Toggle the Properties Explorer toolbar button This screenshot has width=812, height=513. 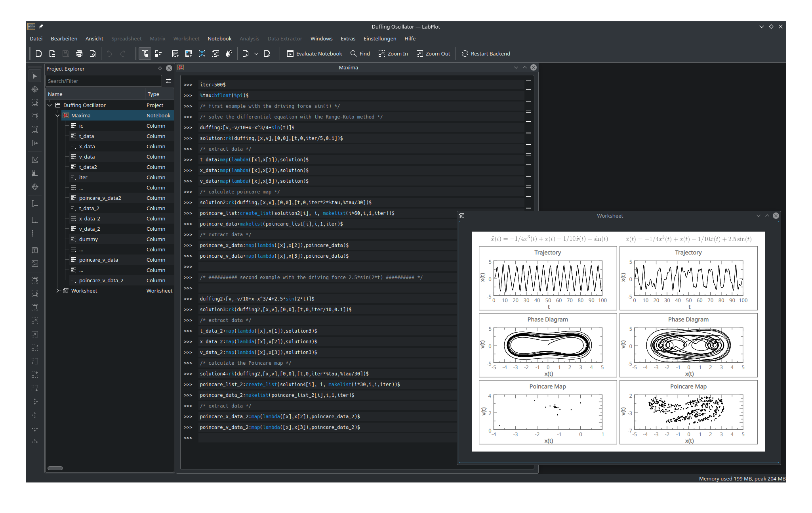[x=158, y=54]
